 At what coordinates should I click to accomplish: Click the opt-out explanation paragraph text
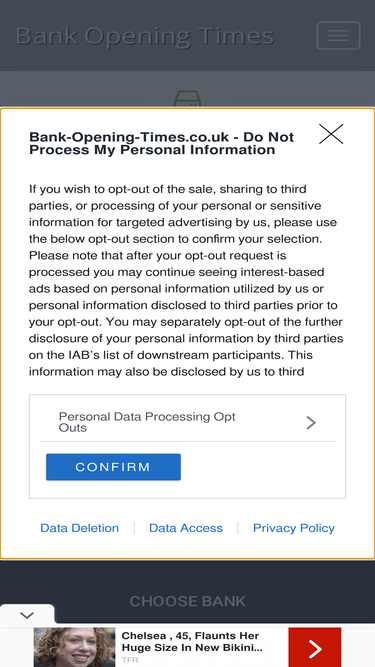pos(186,280)
